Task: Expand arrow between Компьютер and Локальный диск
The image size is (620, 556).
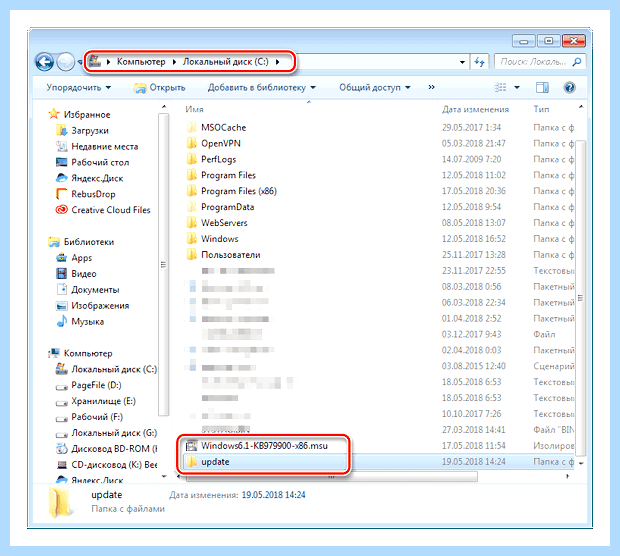Action: (174, 62)
